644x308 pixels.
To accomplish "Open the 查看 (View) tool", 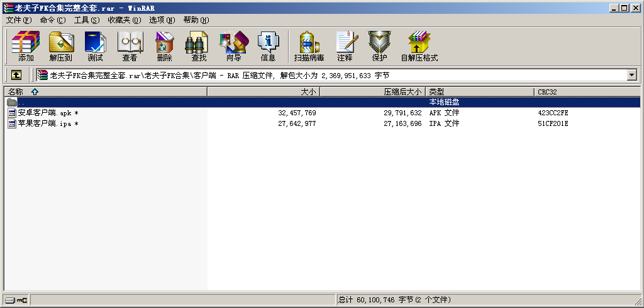I will 130,46.
